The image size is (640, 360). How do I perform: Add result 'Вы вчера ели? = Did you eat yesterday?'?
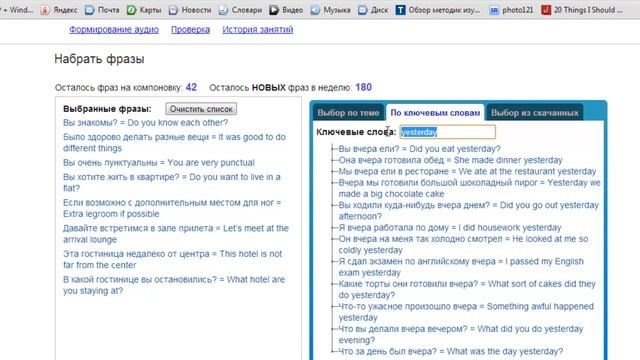click(x=419, y=149)
